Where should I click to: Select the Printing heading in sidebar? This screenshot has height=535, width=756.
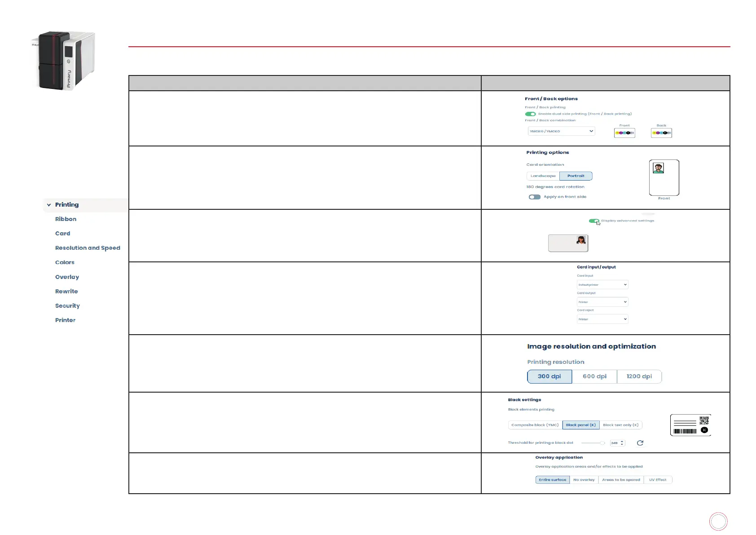click(x=67, y=205)
